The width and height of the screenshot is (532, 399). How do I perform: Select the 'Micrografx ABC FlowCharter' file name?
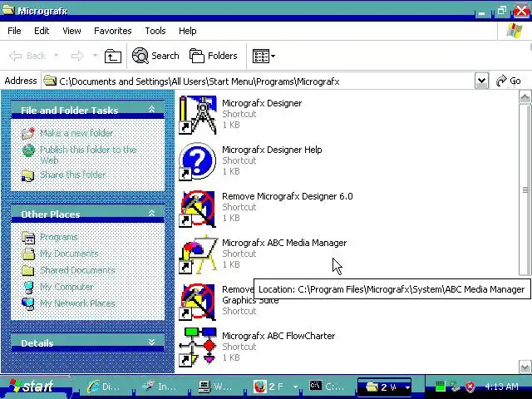(x=278, y=336)
